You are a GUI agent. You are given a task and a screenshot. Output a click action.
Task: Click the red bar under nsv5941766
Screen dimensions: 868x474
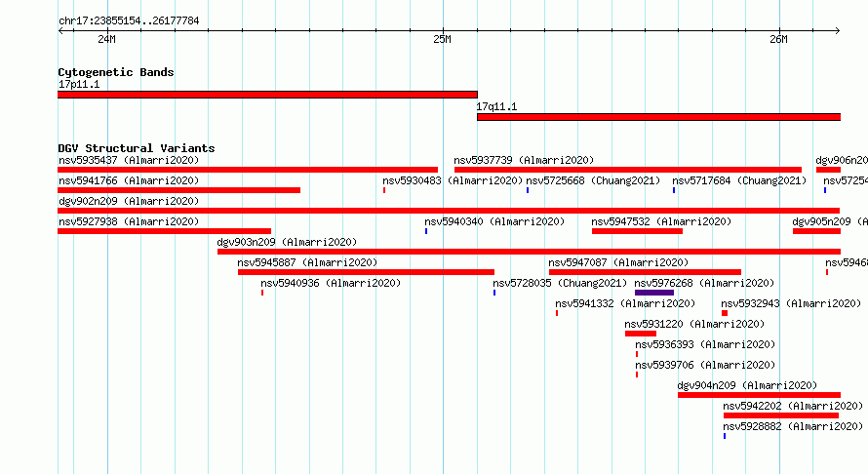pyautogui.click(x=178, y=190)
